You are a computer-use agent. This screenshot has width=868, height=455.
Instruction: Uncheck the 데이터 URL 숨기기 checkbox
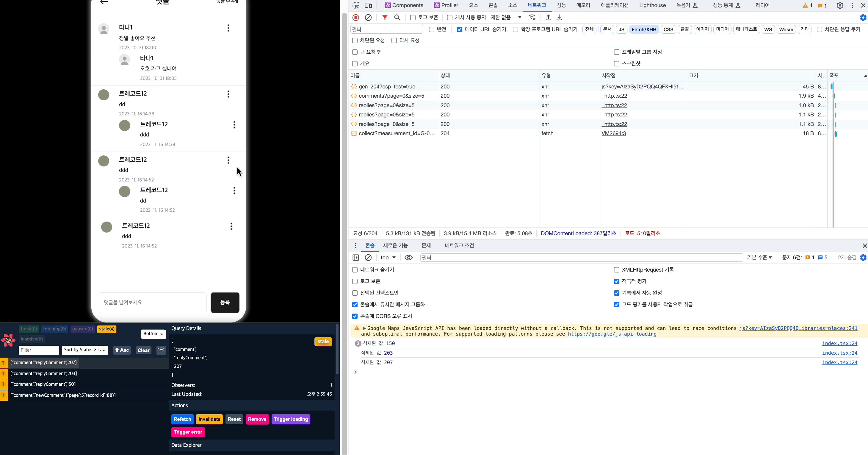coord(459,30)
